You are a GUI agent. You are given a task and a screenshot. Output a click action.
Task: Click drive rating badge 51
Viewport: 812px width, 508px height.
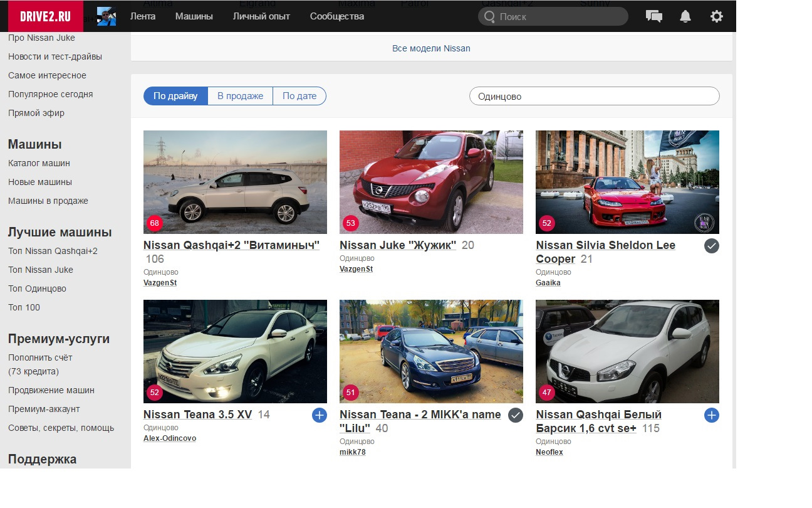point(351,393)
